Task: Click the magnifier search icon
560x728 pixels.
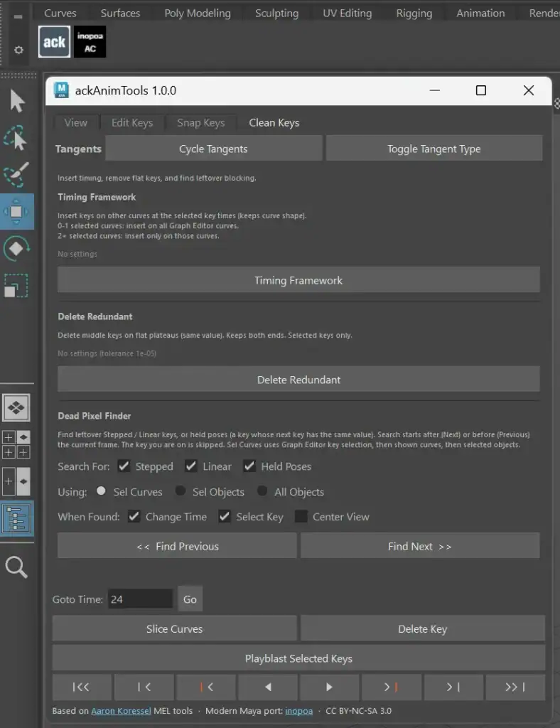Action: coord(17,567)
